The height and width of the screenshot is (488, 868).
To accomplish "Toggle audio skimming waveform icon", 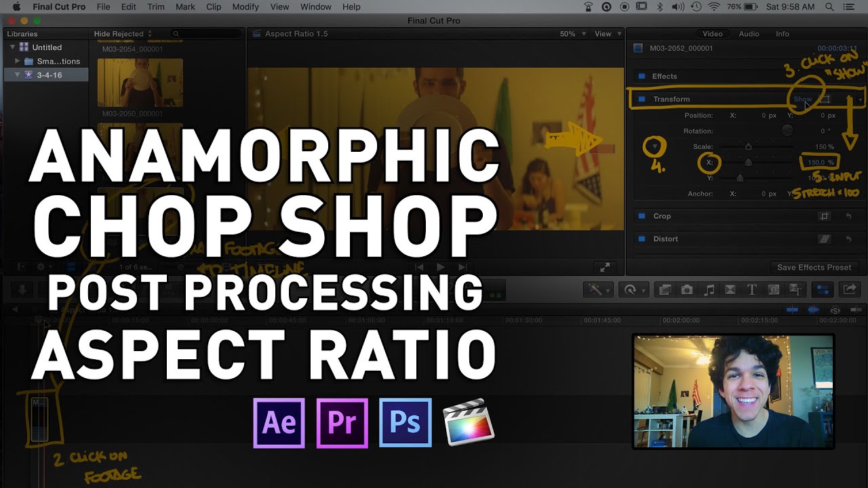I will tap(813, 310).
